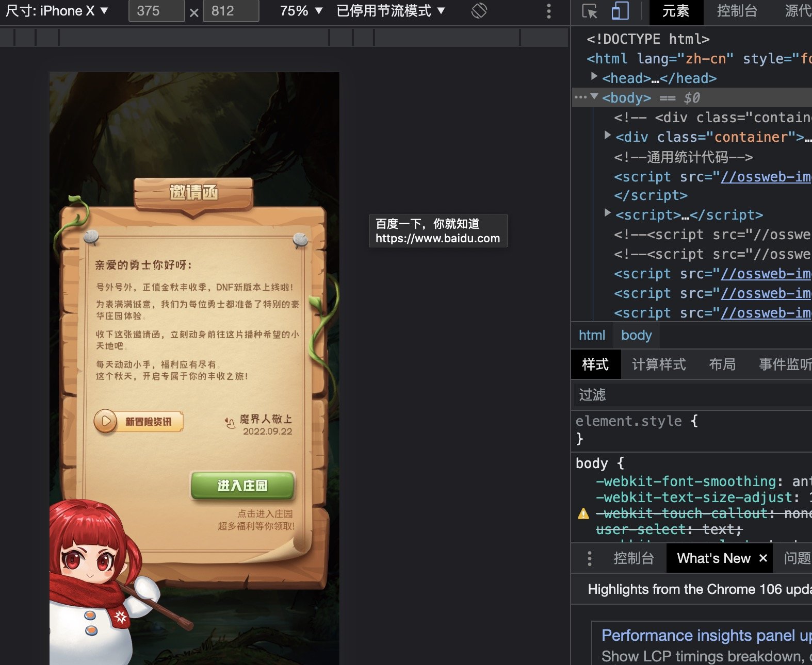Image resolution: width=812 pixels, height=665 pixels.
Task: Switch to the 元素 Elements tab
Action: [x=675, y=11]
